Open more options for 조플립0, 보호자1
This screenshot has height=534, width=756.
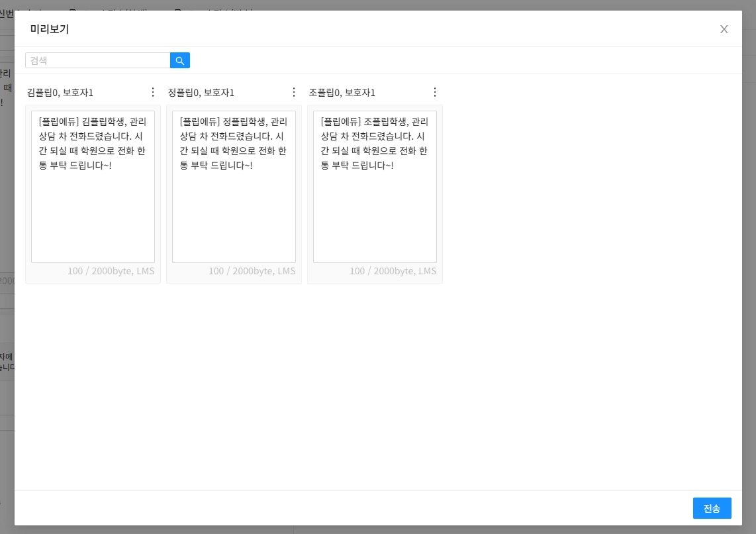point(434,92)
